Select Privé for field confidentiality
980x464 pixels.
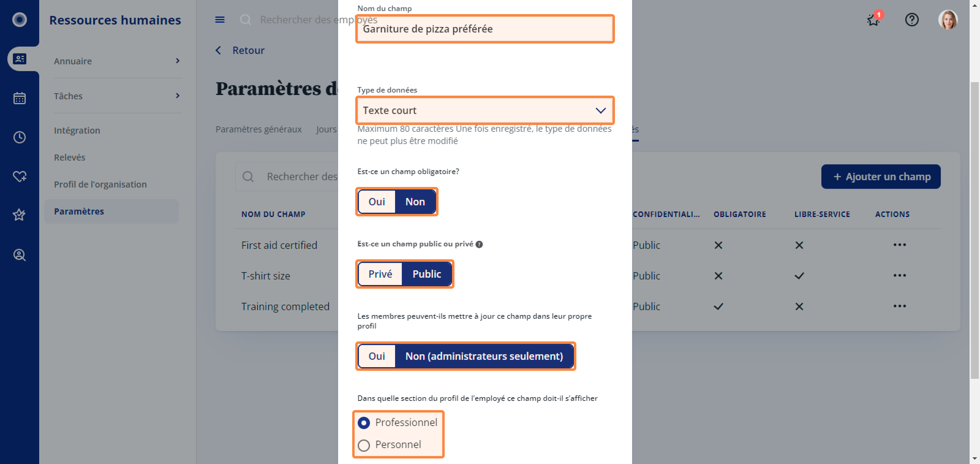coord(380,274)
